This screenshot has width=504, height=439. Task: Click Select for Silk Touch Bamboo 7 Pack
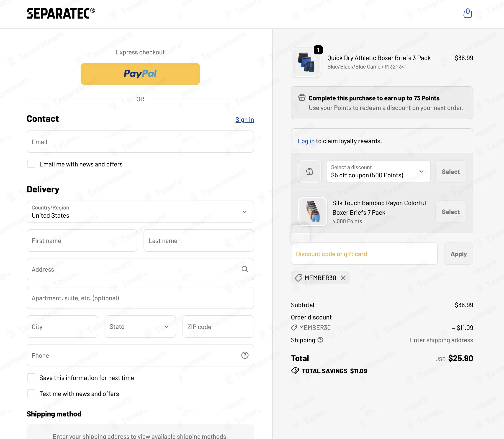450,212
